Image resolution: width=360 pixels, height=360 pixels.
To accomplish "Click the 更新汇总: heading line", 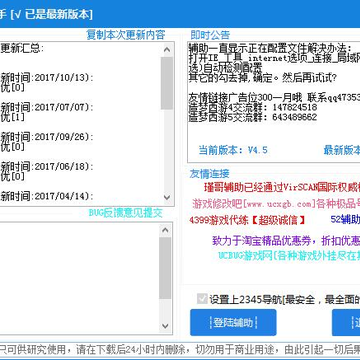I will click(22, 49).
